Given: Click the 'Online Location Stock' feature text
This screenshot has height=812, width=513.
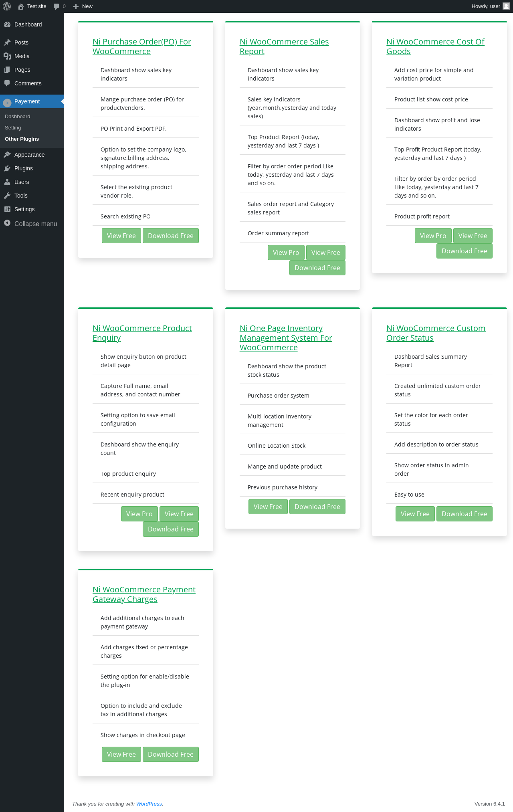Looking at the screenshot, I should click(277, 446).
